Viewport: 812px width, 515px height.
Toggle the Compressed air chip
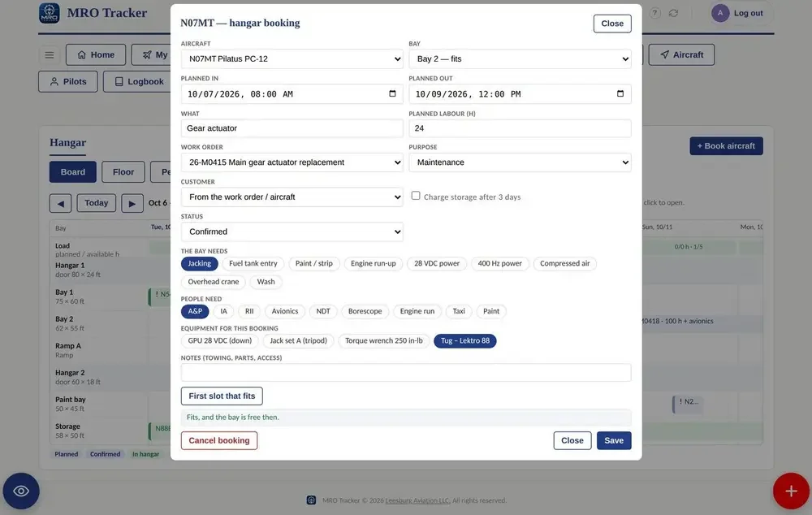click(565, 263)
